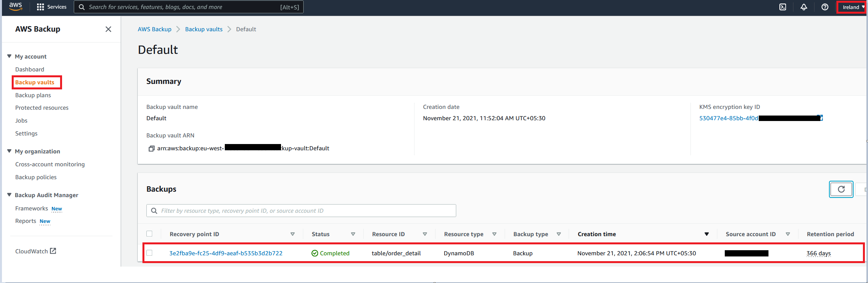Select all backups checkbox in header

149,234
